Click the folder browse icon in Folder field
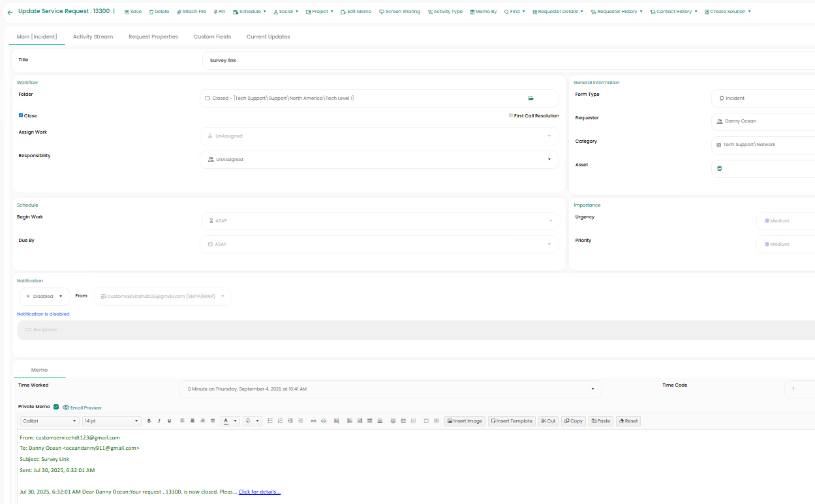The width and height of the screenshot is (815, 504). [x=531, y=98]
